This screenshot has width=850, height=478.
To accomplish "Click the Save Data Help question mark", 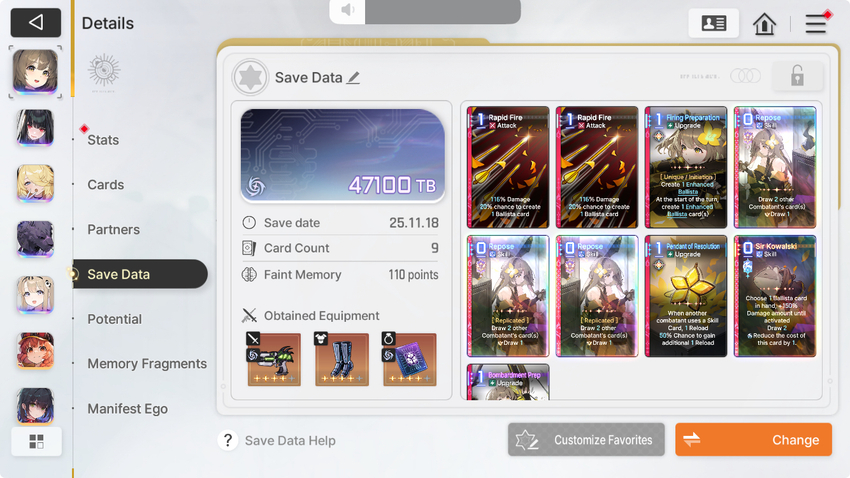I will click(228, 440).
